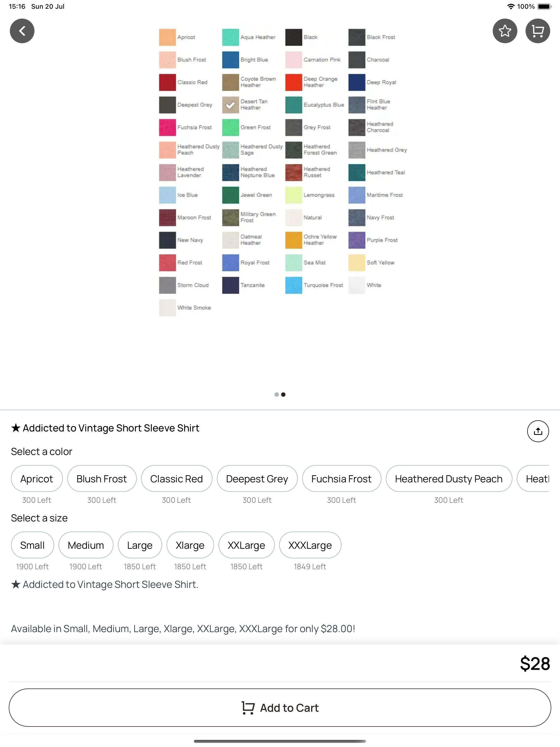Tap the Add to Cart button

280,707
